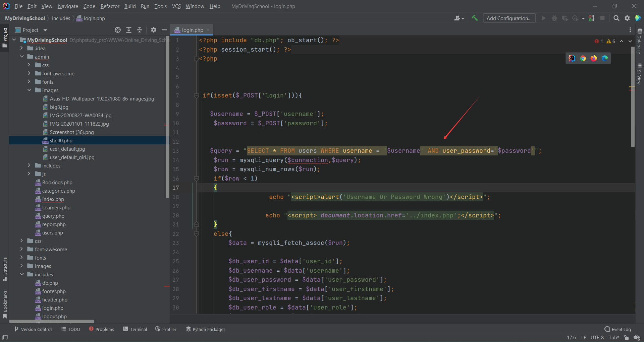Viewport: 644px width, 342px height.
Task: Open the Event Log
Action: click(x=618, y=329)
